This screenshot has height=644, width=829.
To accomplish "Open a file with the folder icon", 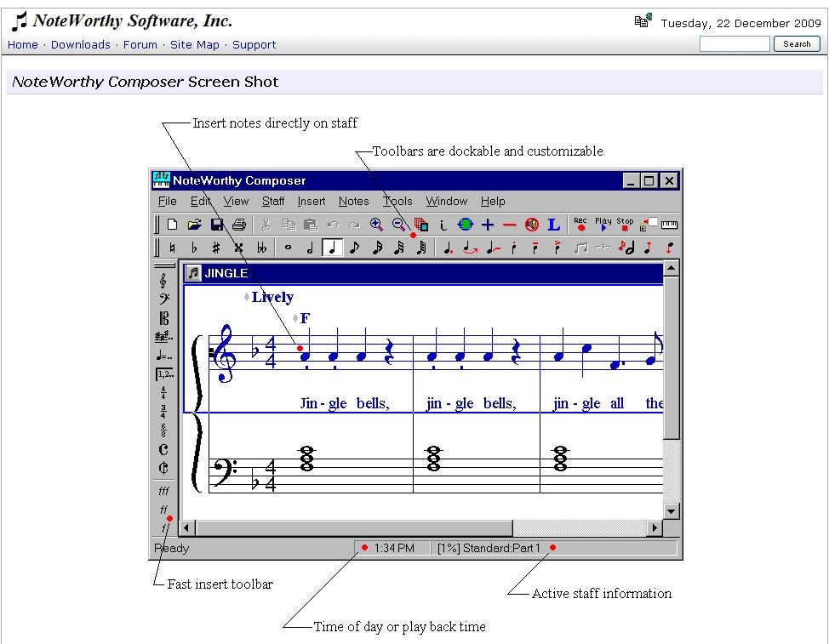I will coord(194,225).
